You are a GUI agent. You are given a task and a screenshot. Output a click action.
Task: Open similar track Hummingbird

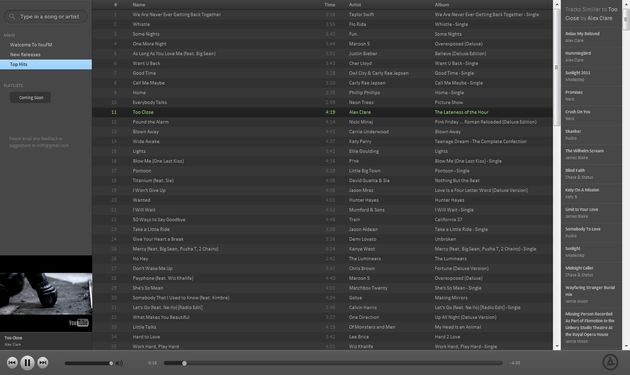pos(578,53)
